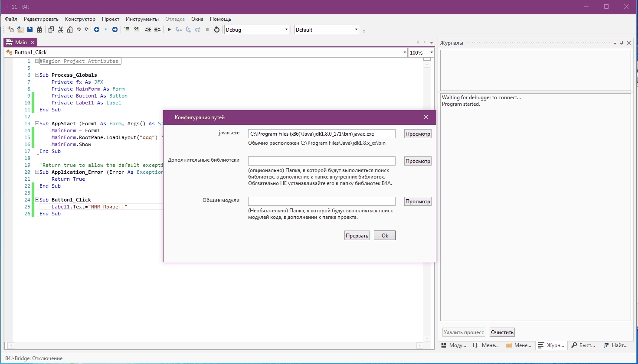Browse for Дополнительные библиотеки folder
Image resolution: width=638 pixels, height=364 pixels.
418,161
